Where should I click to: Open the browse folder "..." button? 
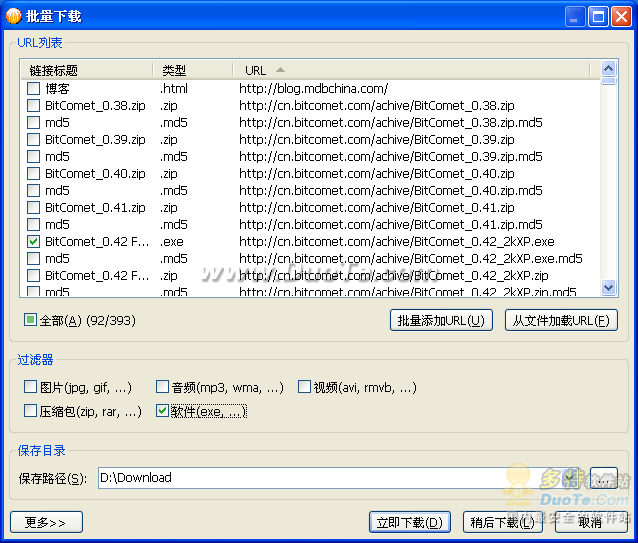pos(604,478)
